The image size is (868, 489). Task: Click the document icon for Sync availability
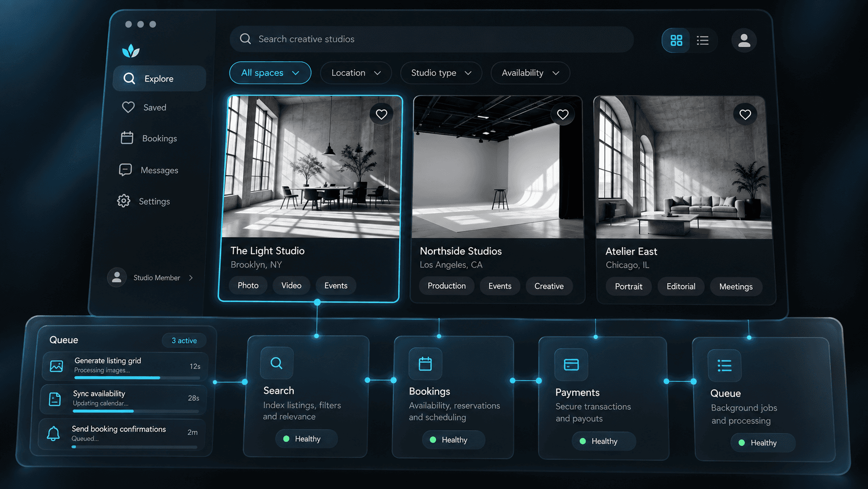point(55,399)
